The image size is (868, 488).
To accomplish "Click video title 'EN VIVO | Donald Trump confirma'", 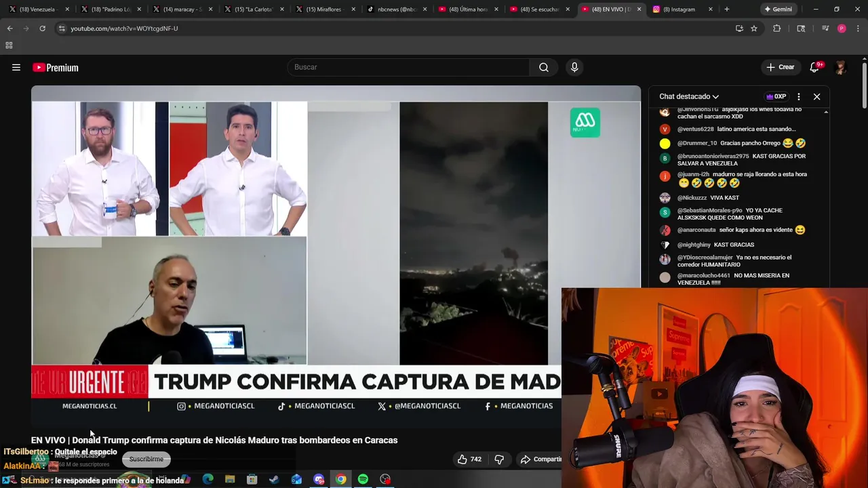I will tap(214, 440).
